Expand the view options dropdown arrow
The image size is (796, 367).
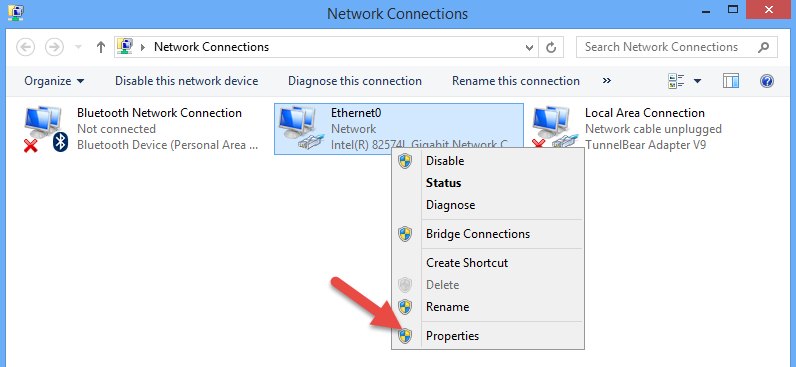pyautogui.click(x=697, y=81)
